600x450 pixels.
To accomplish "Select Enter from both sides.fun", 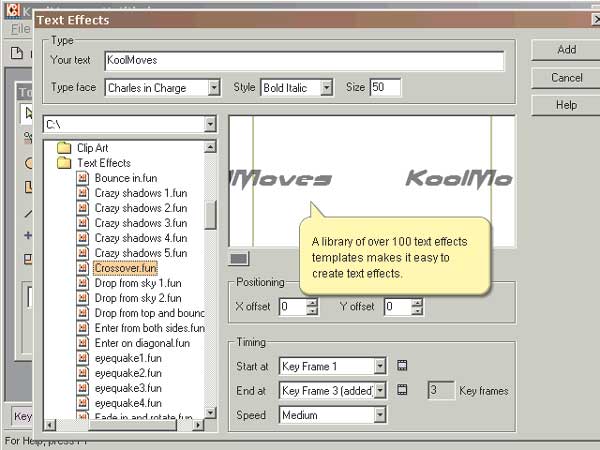I will [149, 328].
